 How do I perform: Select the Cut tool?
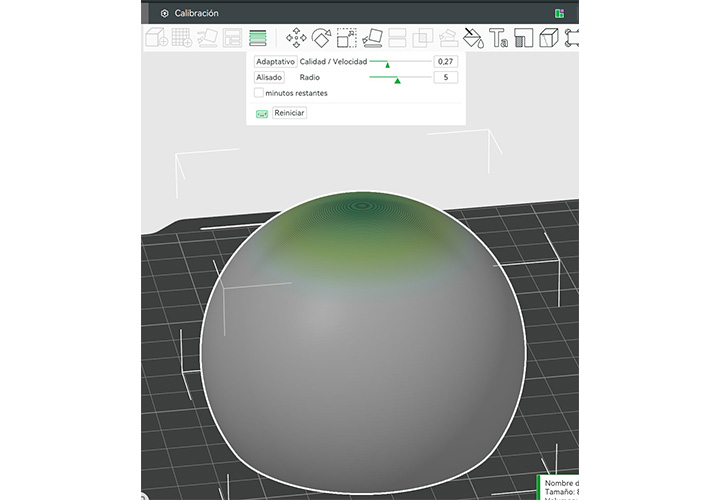click(397, 38)
